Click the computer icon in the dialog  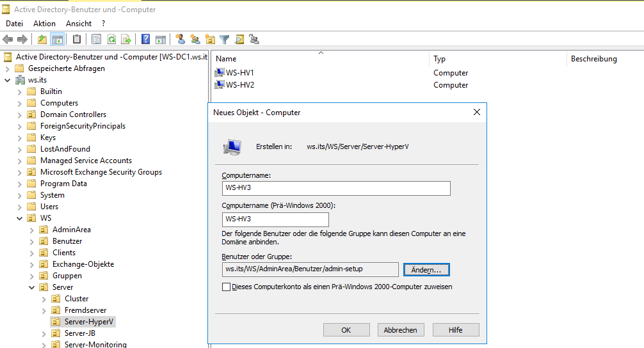click(232, 147)
